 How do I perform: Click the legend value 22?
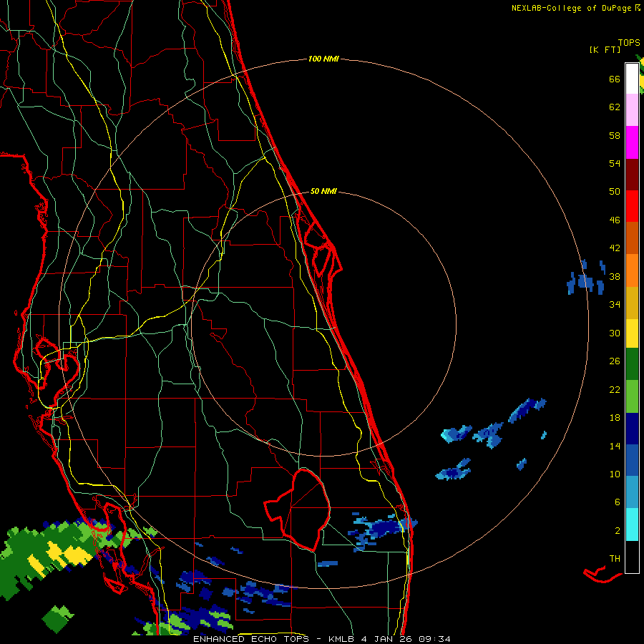(x=615, y=389)
